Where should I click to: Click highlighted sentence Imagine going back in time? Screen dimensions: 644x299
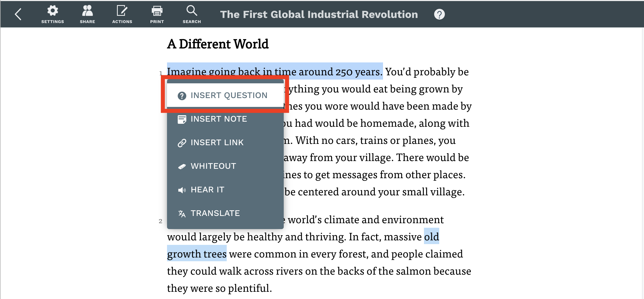[275, 71]
